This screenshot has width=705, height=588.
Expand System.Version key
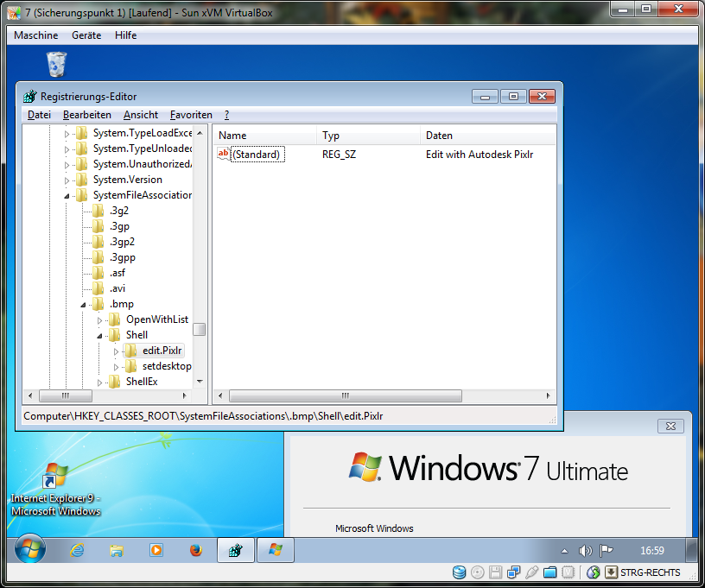click(x=67, y=180)
